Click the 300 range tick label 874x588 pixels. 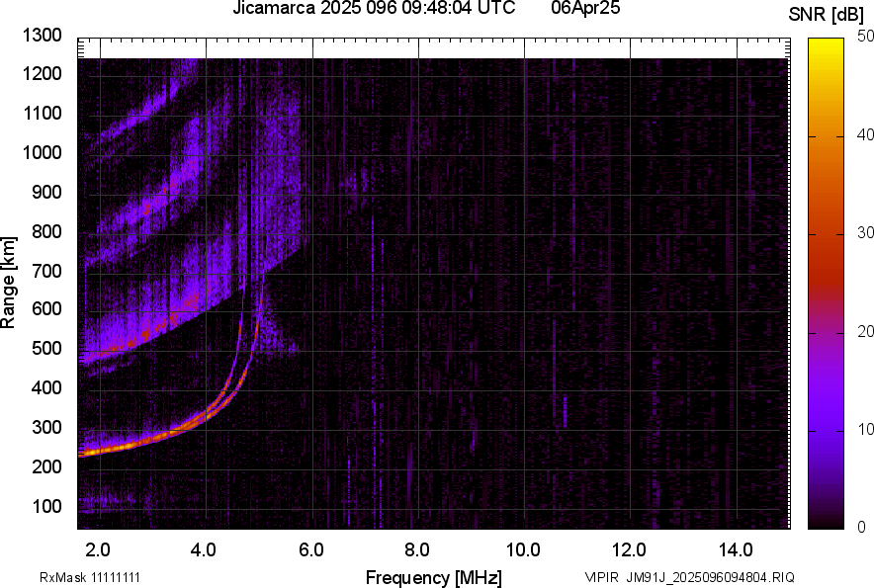point(46,427)
